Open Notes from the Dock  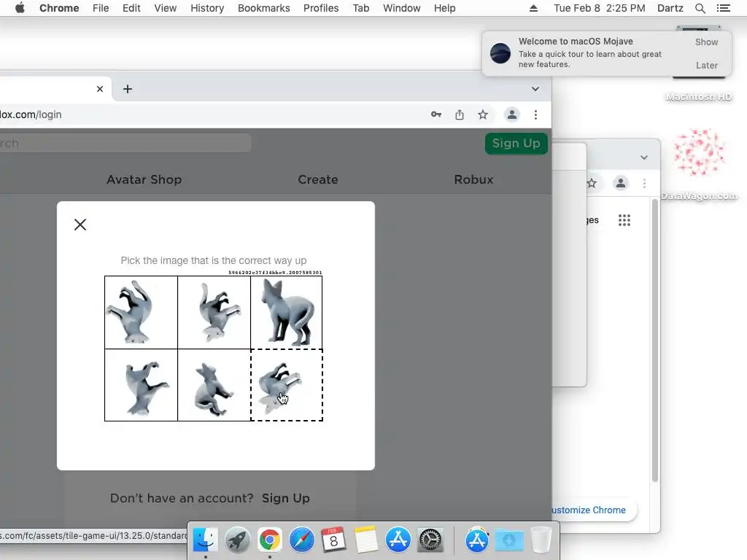point(366,540)
